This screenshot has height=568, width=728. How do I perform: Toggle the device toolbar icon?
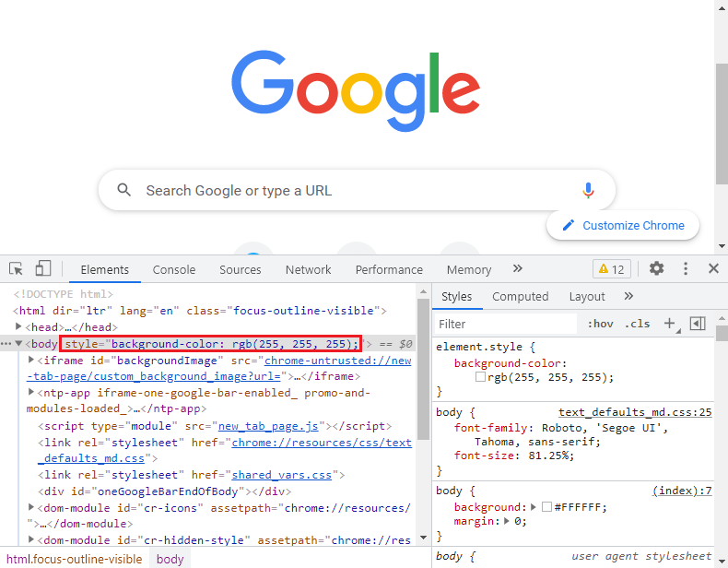coord(42,268)
